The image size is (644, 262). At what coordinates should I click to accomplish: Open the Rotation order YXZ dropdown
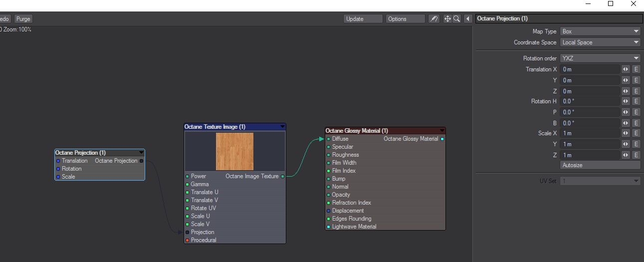click(x=600, y=58)
